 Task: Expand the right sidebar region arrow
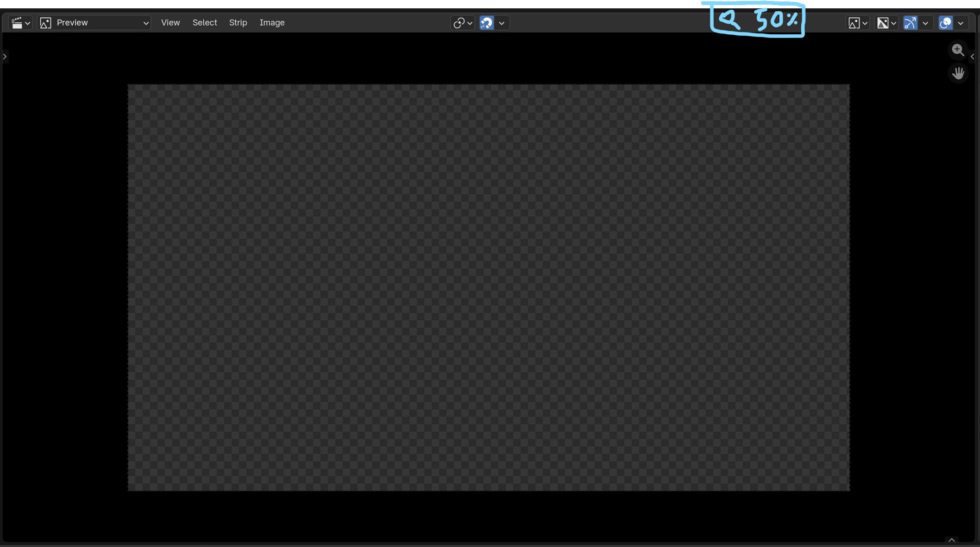tap(973, 57)
